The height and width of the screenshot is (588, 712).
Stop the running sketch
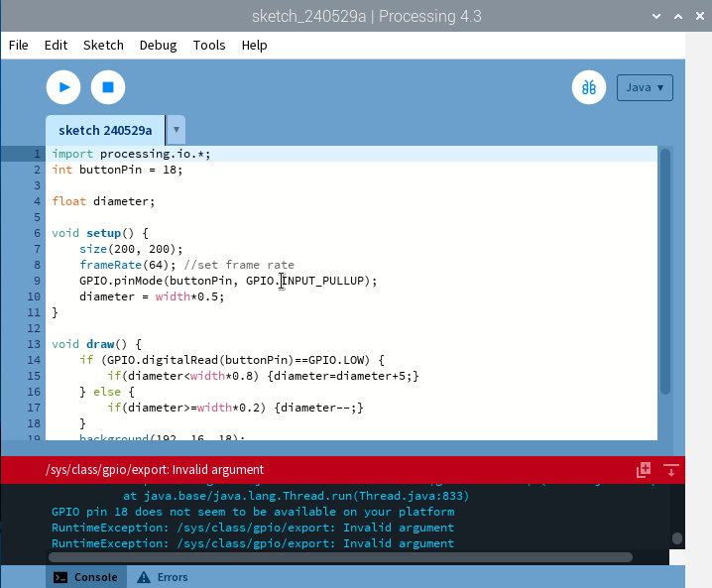coord(108,87)
